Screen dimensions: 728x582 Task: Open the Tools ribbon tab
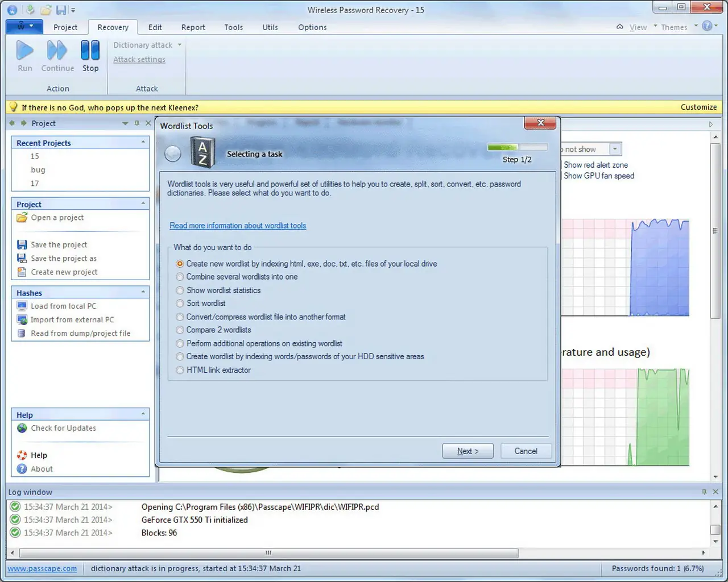coord(233,27)
